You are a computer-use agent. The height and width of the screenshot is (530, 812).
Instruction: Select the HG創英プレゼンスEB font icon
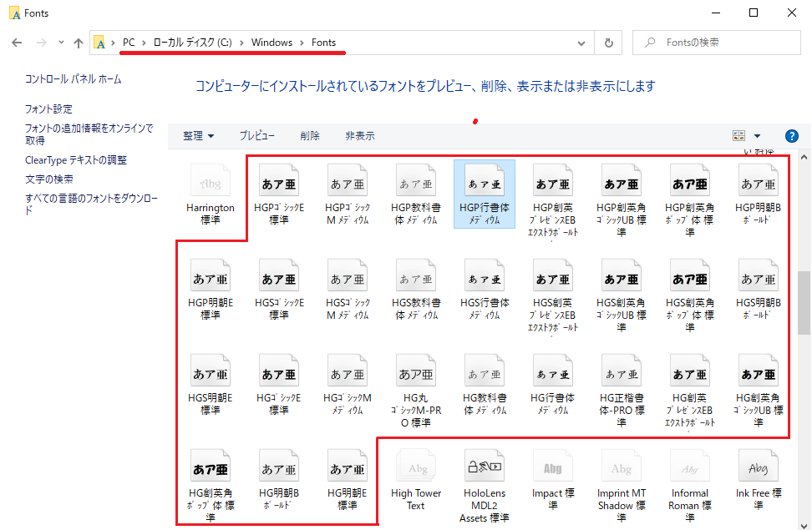click(690, 371)
